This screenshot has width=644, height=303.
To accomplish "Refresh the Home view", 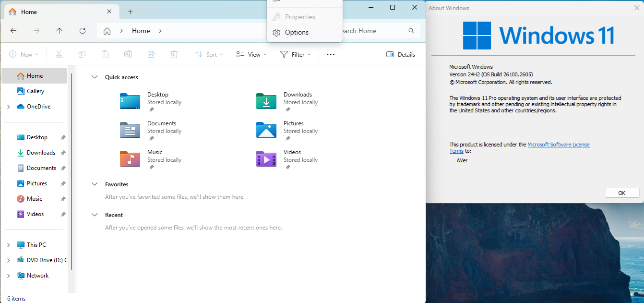I will coord(83,31).
